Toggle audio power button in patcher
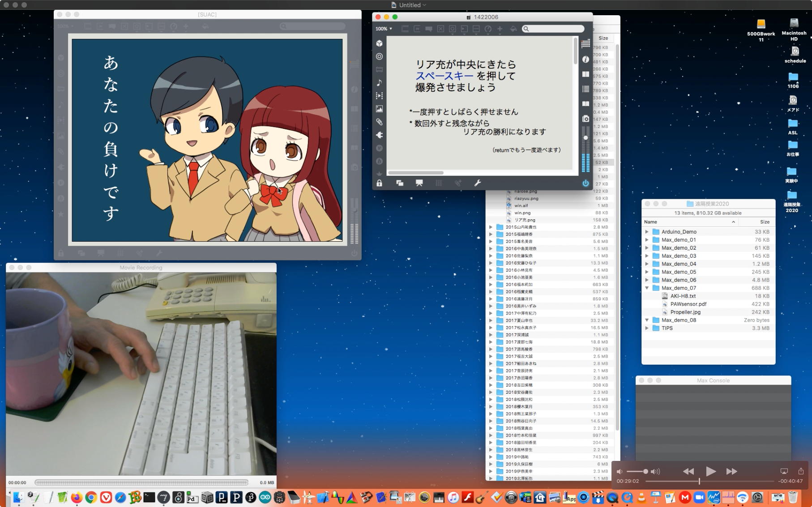 click(585, 183)
